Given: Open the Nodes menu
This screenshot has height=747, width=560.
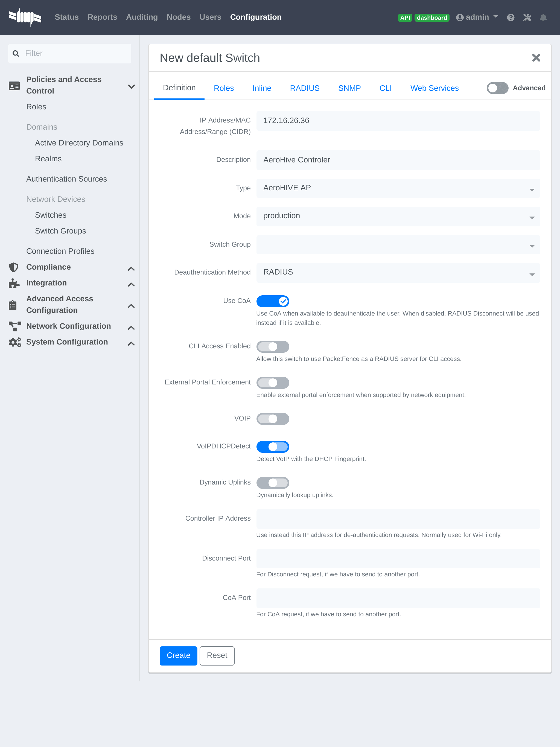Looking at the screenshot, I should (x=178, y=17).
